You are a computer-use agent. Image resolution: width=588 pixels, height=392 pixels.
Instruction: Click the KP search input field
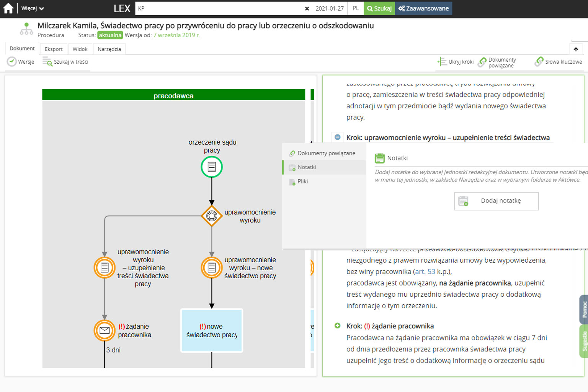pos(218,8)
